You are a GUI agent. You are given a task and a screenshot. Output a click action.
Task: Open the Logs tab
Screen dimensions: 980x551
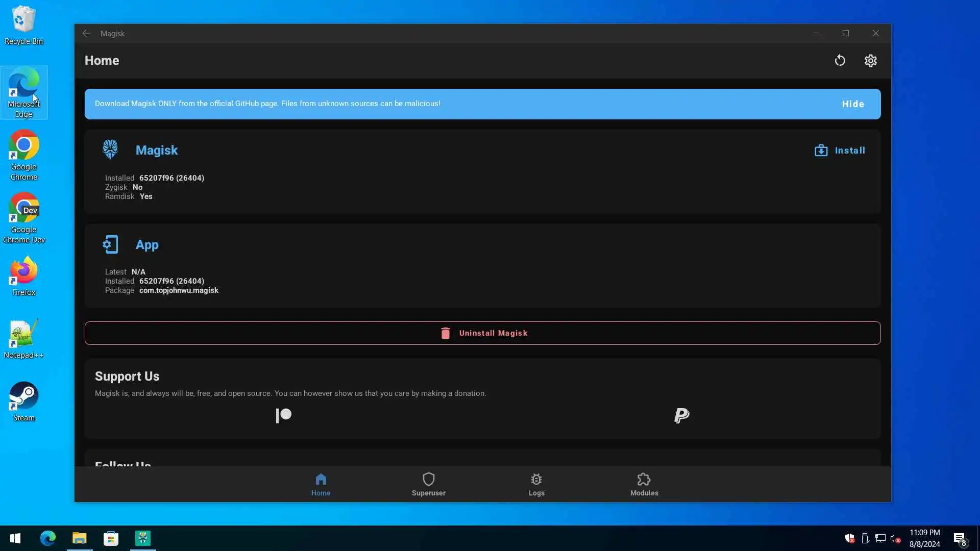click(x=536, y=484)
